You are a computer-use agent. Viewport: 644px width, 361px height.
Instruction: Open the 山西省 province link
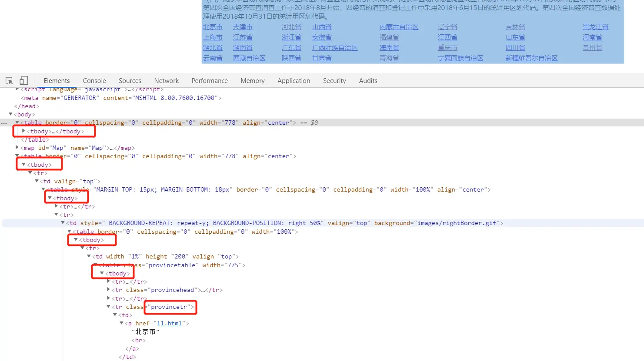[x=322, y=27]
